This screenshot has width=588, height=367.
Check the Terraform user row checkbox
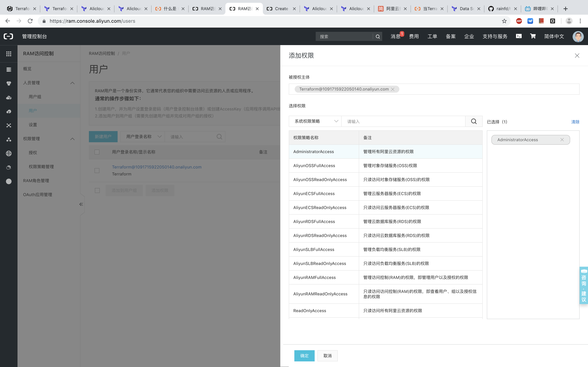point(97,170)
